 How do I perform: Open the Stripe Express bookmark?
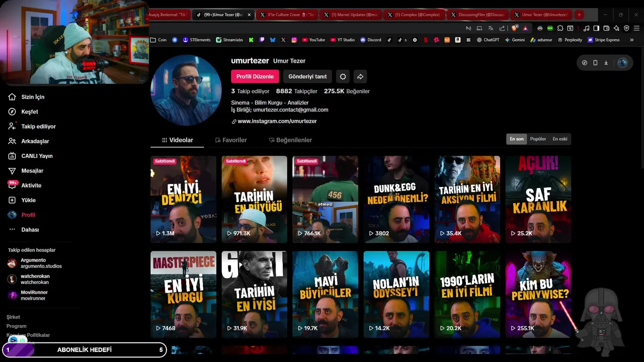tap(603, 40)
